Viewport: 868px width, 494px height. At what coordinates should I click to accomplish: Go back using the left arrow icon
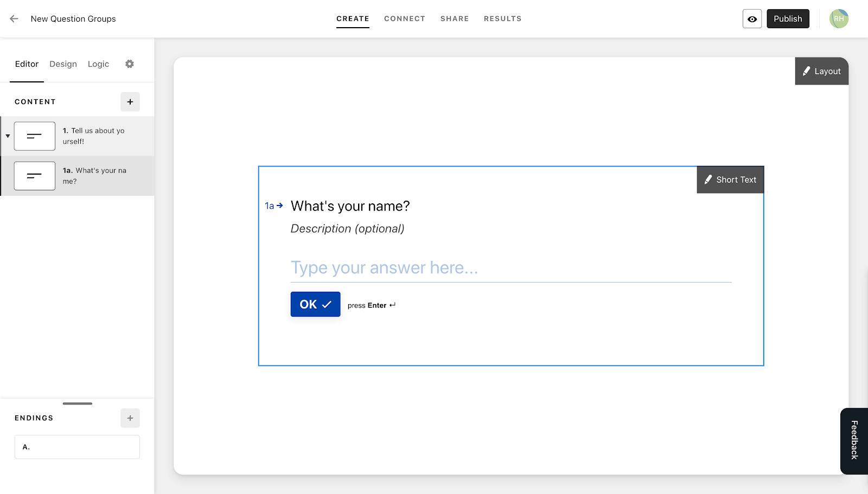coord(14,18)
